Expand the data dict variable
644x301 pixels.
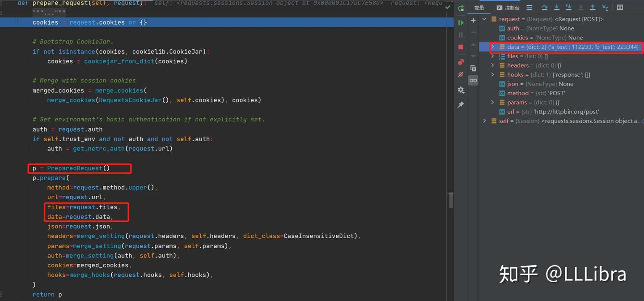pyautogui.click(x=493, y=47)
